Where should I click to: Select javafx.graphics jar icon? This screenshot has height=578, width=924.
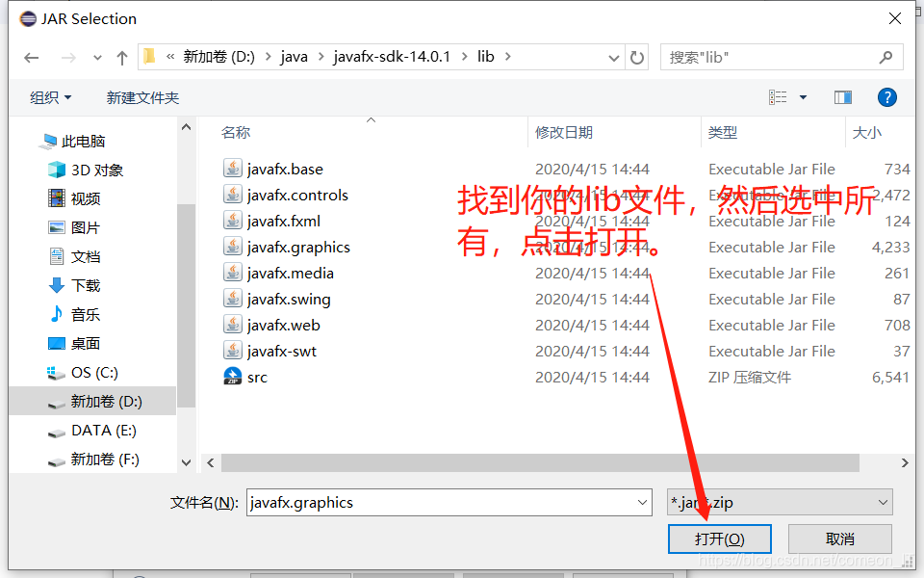[x=233, y=247]
